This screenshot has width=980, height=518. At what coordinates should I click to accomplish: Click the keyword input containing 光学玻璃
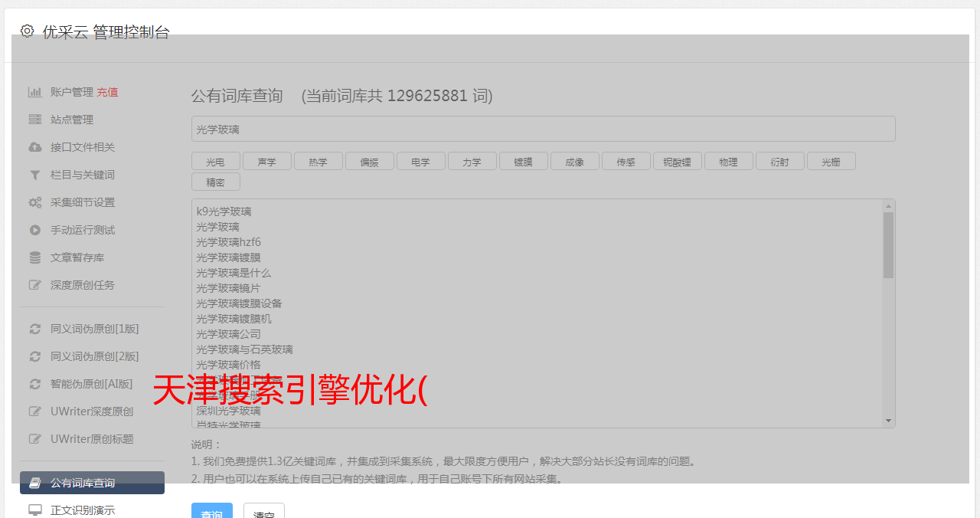tap(543, 129)
